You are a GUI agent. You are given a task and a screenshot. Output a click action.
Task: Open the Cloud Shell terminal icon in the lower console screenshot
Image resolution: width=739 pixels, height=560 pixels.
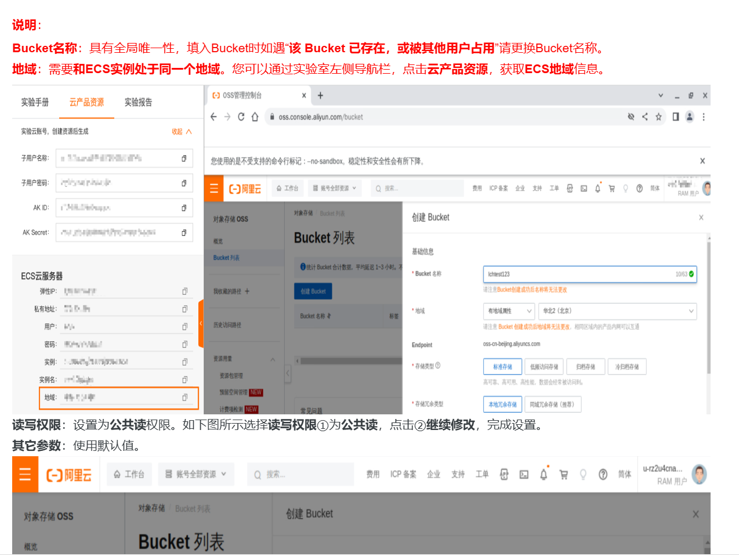coord(524,475)
